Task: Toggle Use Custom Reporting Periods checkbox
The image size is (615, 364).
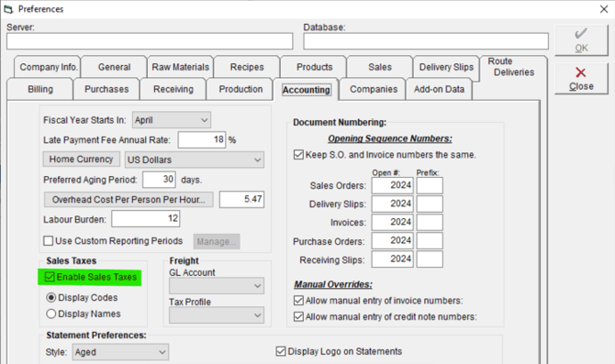Action: [x=49, y=240]
